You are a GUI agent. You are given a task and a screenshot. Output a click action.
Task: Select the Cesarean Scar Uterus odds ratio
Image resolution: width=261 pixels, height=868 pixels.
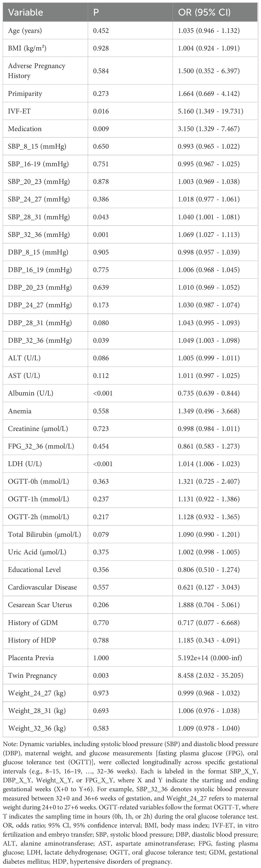(x=209, y=605)
